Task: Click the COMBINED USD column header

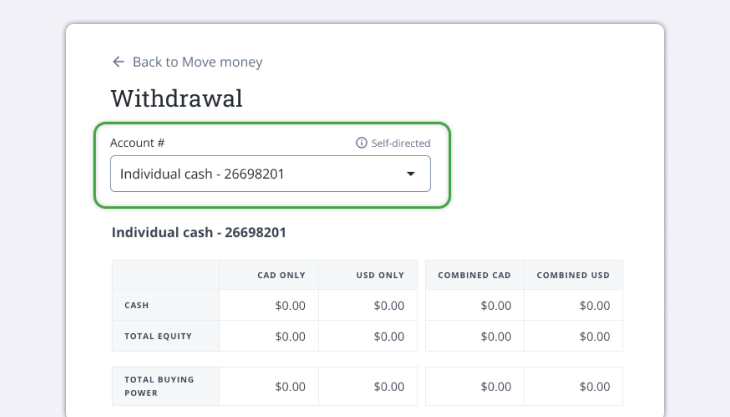Action: [x=573, y=275]
